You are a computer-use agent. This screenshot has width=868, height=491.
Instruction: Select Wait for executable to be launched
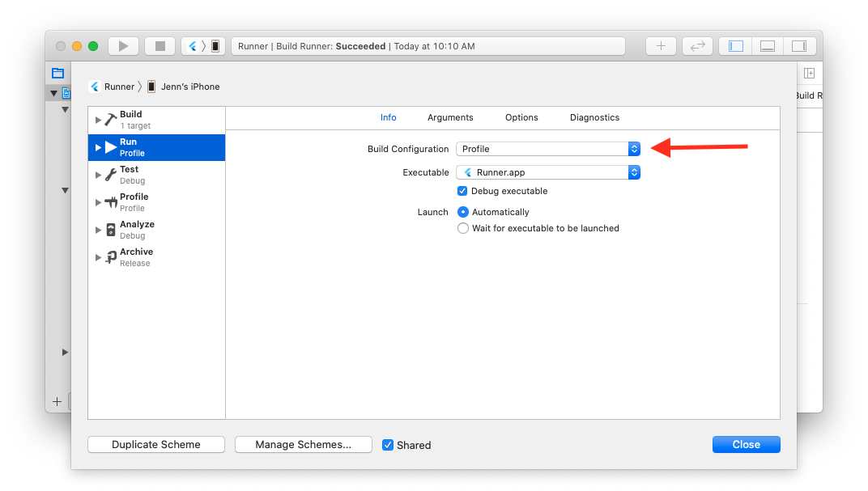[463, 228]
